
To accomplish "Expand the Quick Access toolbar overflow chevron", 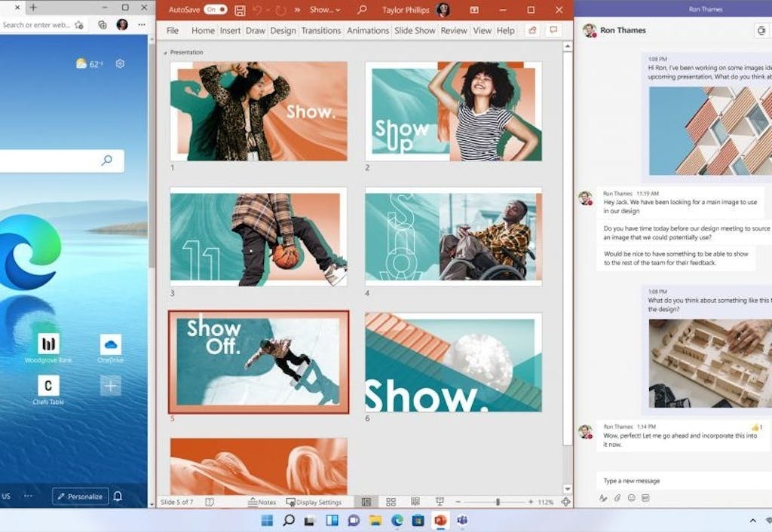I will (297, 11).
